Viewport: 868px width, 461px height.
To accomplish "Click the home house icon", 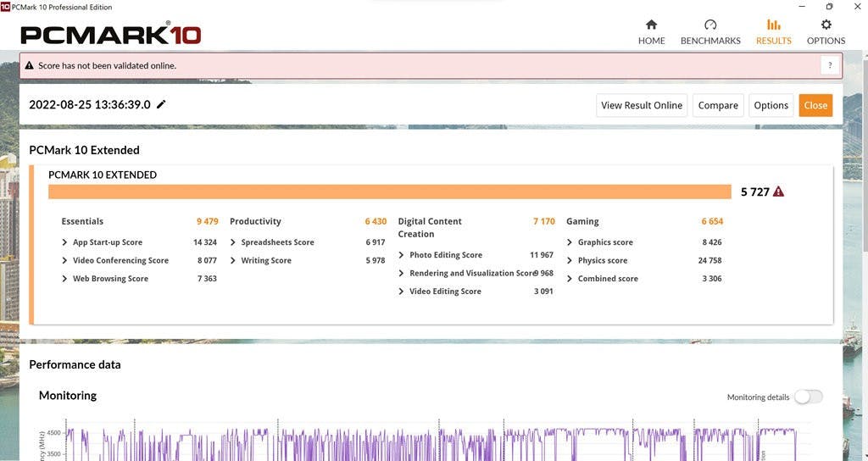I will tap(651, 25).
